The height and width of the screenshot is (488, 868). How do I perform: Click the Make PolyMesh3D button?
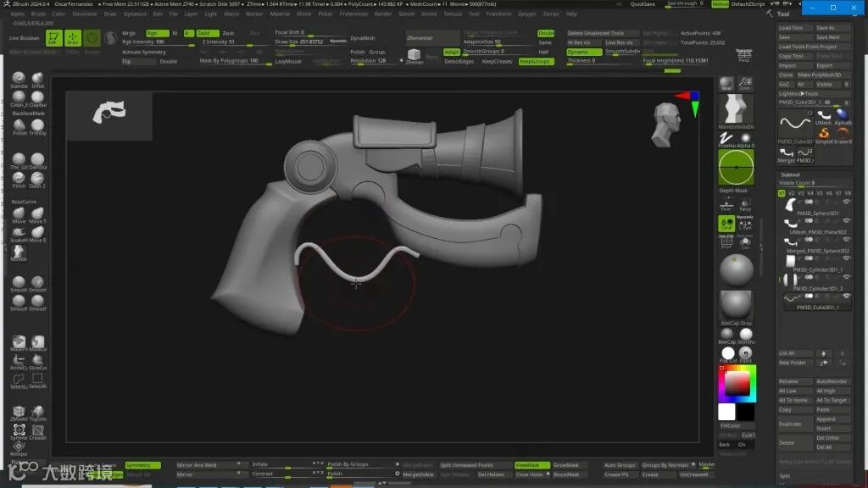click(823, 75)
